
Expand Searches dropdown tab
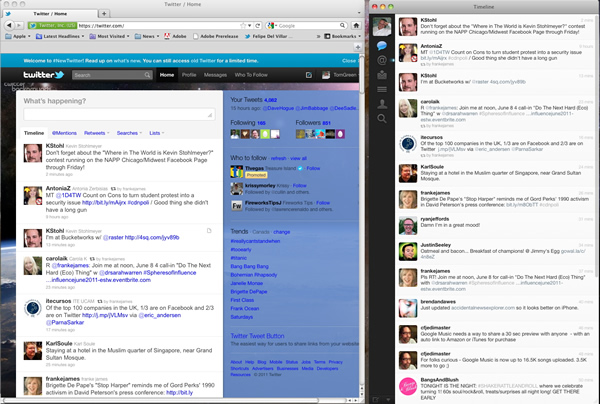129,133
